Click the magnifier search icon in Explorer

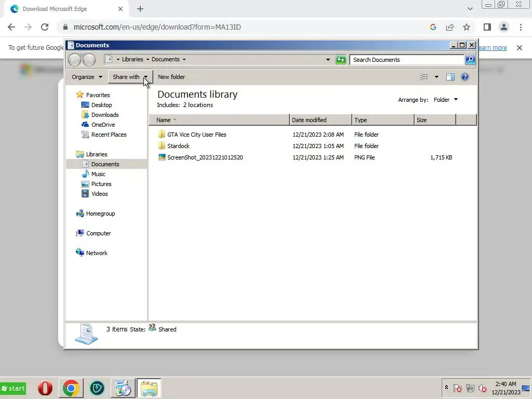(x=470, y=60)
